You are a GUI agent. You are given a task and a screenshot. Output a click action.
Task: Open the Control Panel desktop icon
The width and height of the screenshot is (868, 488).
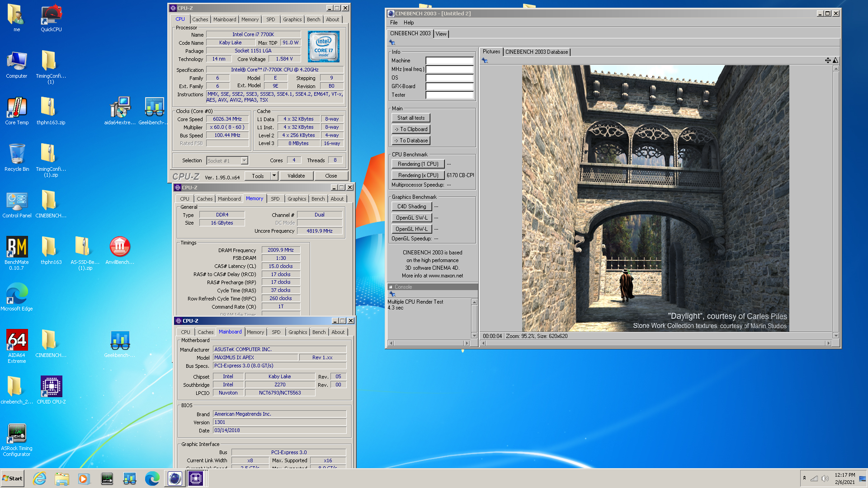[17, 204]
